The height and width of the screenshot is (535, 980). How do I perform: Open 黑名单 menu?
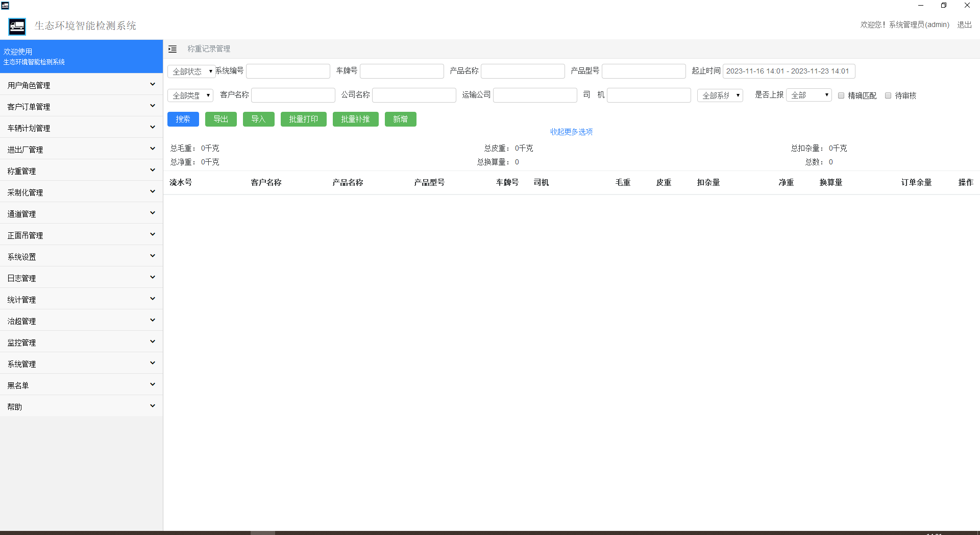[81, 385]
